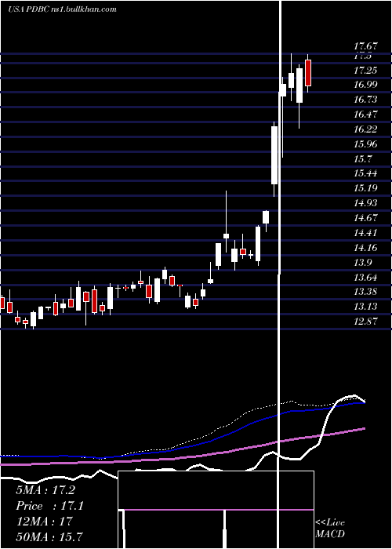This screenshot has height=549, width=392.
Task: Click the 12MA : 17 readout
Action: 44,521
